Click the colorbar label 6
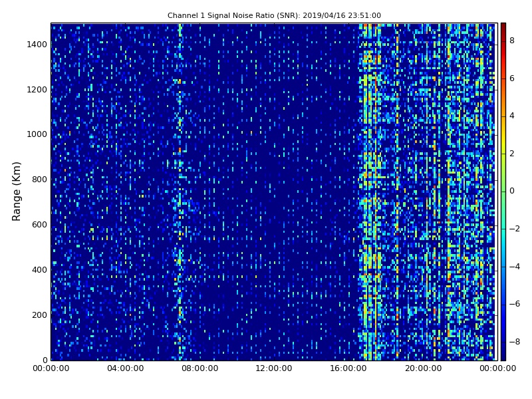This screenshot has width=532, height=399. click(512, 78)
